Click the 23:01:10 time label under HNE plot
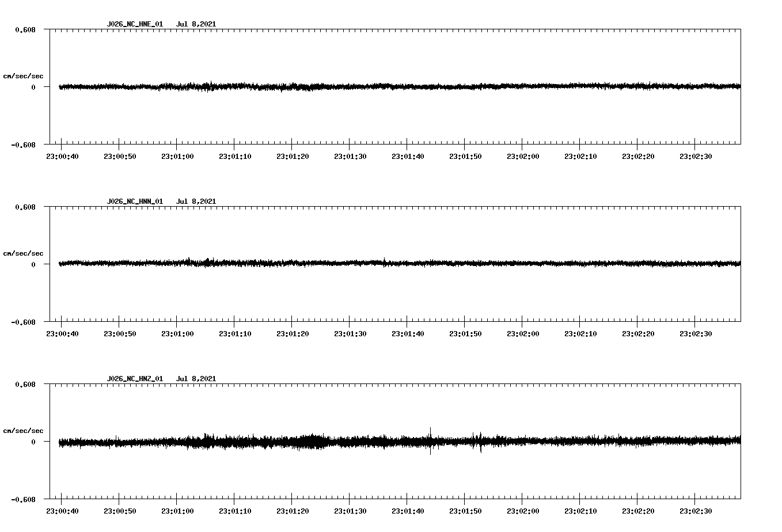 235,157
